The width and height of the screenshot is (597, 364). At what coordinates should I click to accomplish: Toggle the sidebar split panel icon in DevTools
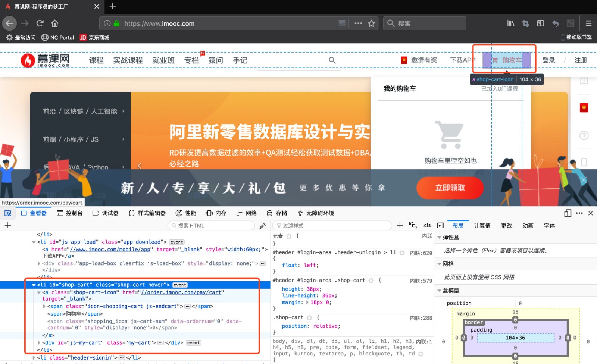(x=441, y=225)
